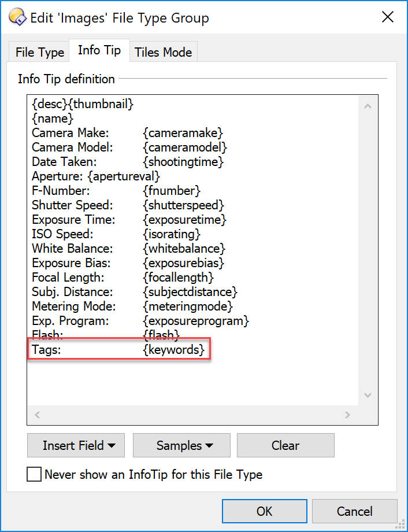Click the Aperture {apertureval} line
Screen dimensions: 408x532
pyautogui.click(x=95, y=176)
